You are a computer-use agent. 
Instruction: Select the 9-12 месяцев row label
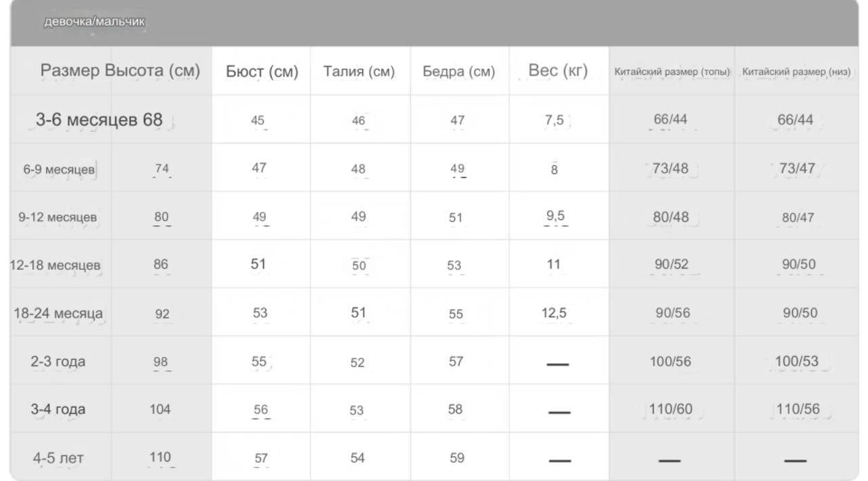58,217
